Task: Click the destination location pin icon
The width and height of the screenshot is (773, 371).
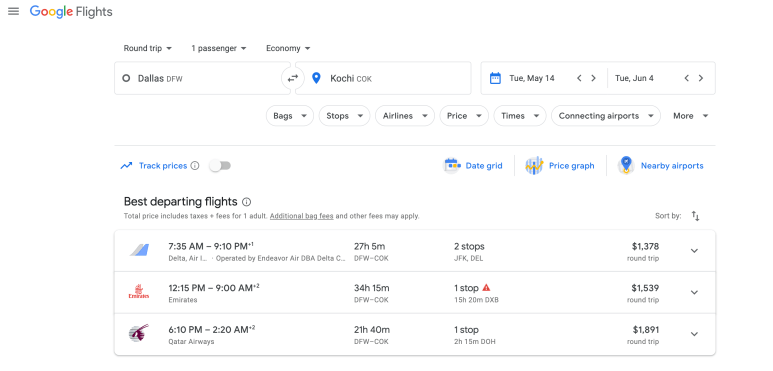Action: [316, 78]
